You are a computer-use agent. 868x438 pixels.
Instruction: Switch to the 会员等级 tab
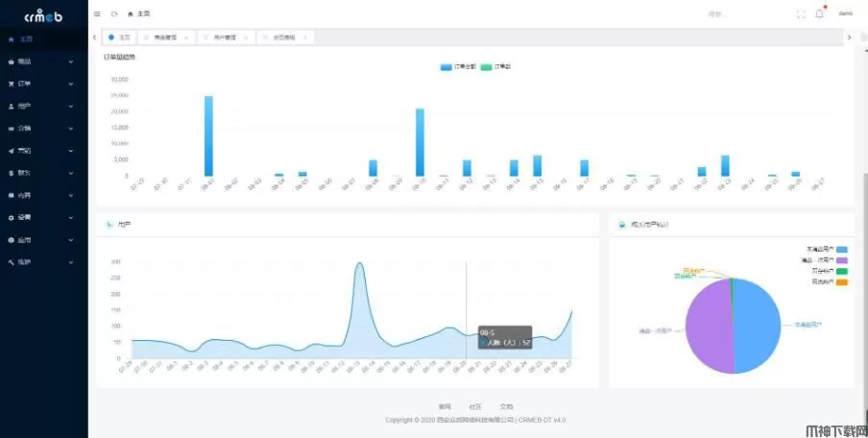coord(284,37)
